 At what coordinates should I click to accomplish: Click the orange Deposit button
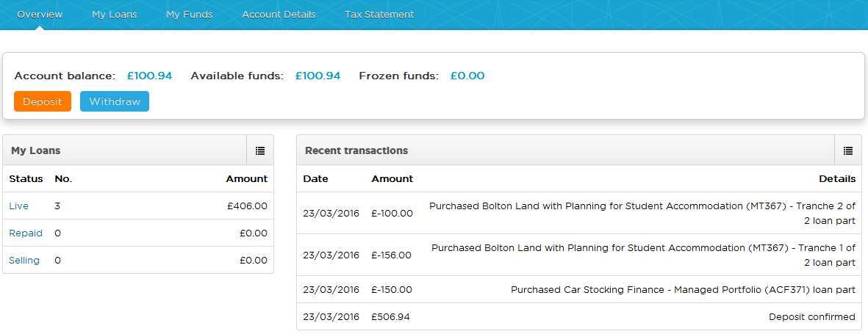tap(43, 102)
